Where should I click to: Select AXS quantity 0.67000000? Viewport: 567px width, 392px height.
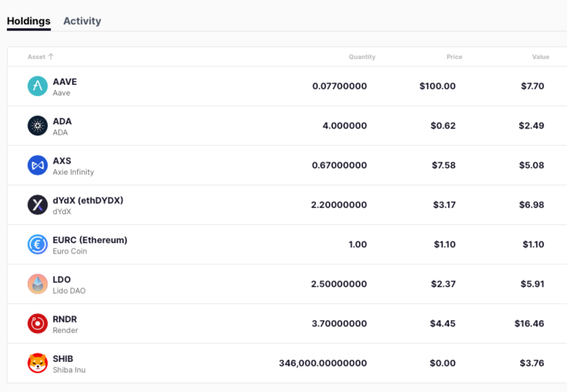pos(339,165)
